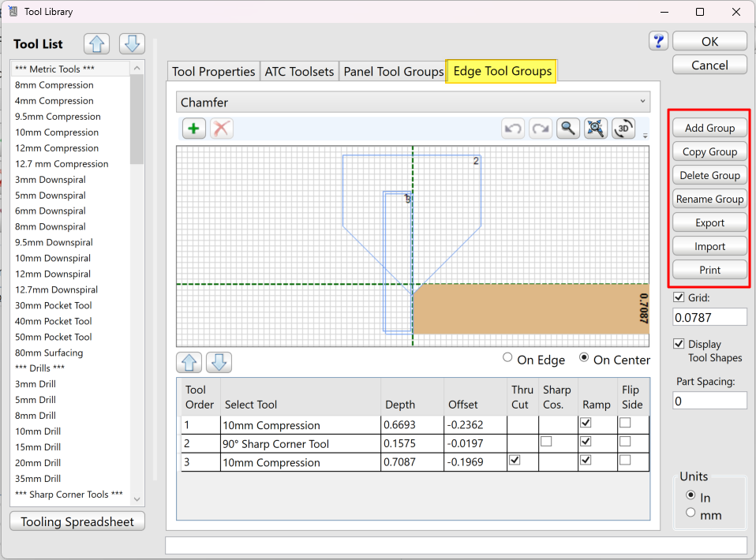
Task: Click the zoom extents icon
Action: point(596,129)
